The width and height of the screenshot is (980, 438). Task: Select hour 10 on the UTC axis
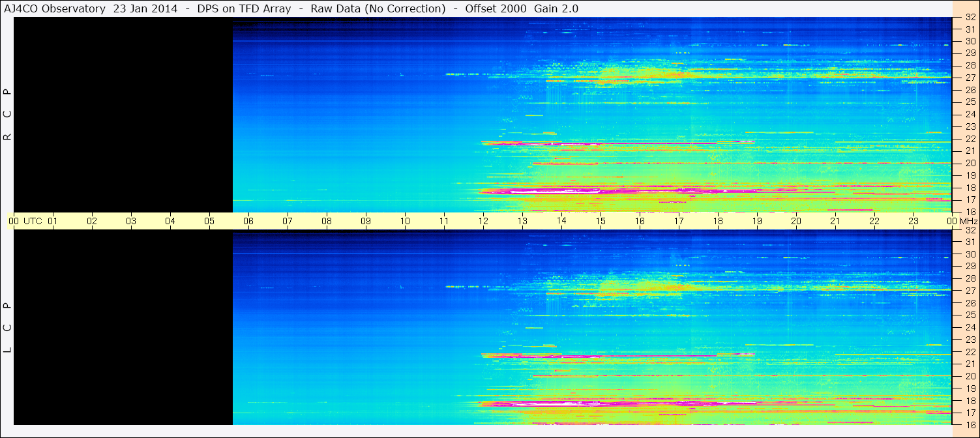pos(405,221)
